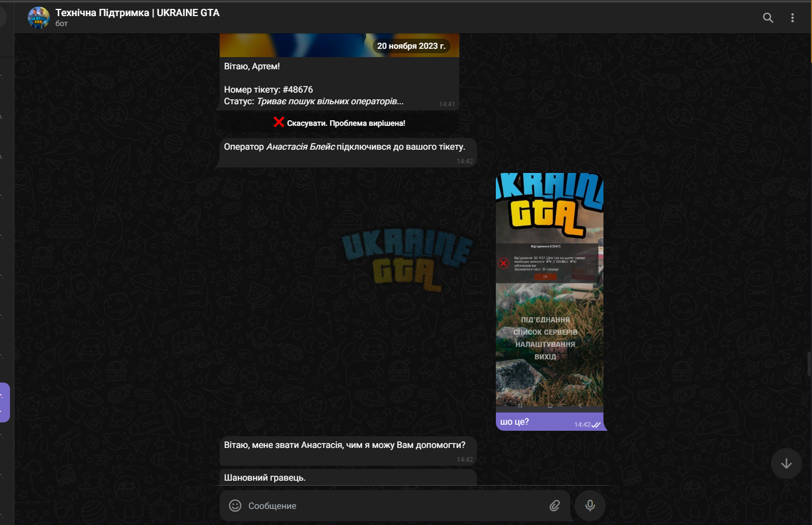Jump to latest messages with down arrow
Image resolution: width=812 pixels, height=525 pixels.
786,463
